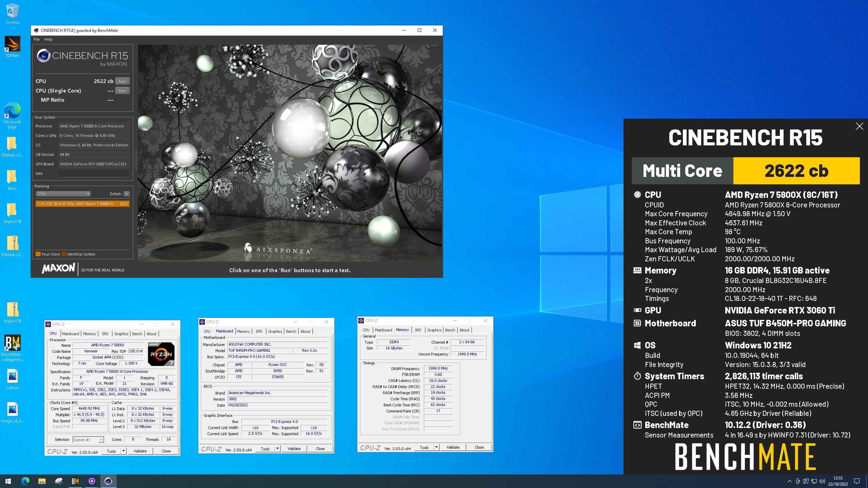Click the Aixsponza render image
868x488 pixels.
[x=290, y=153]
